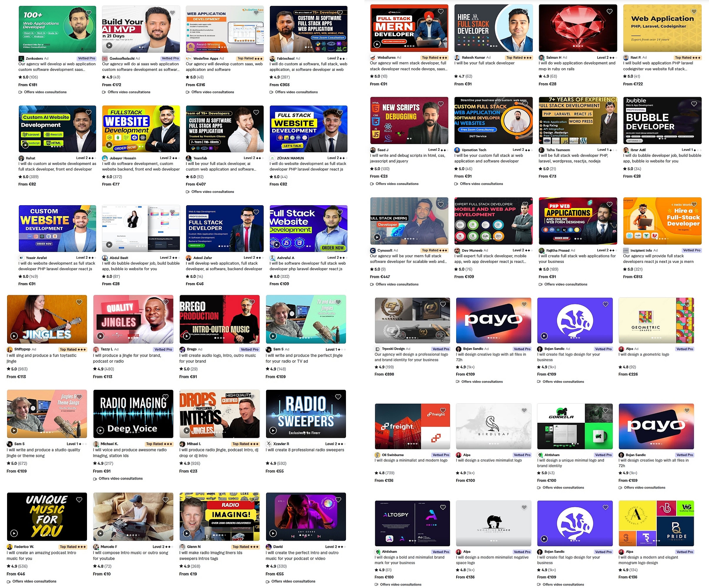
Task: Click Oli Swinburne seller avatar
Action: (x=377, y=455)
